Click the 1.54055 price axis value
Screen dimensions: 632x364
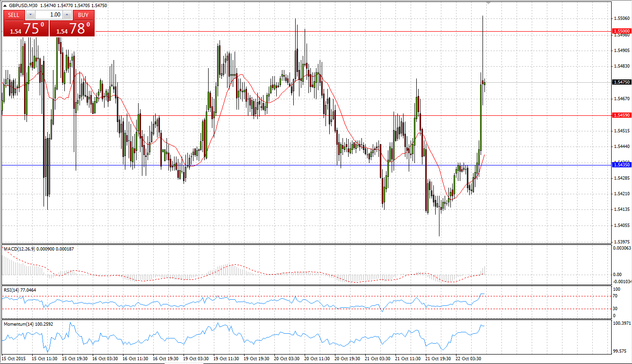click(x=622, y=225)
